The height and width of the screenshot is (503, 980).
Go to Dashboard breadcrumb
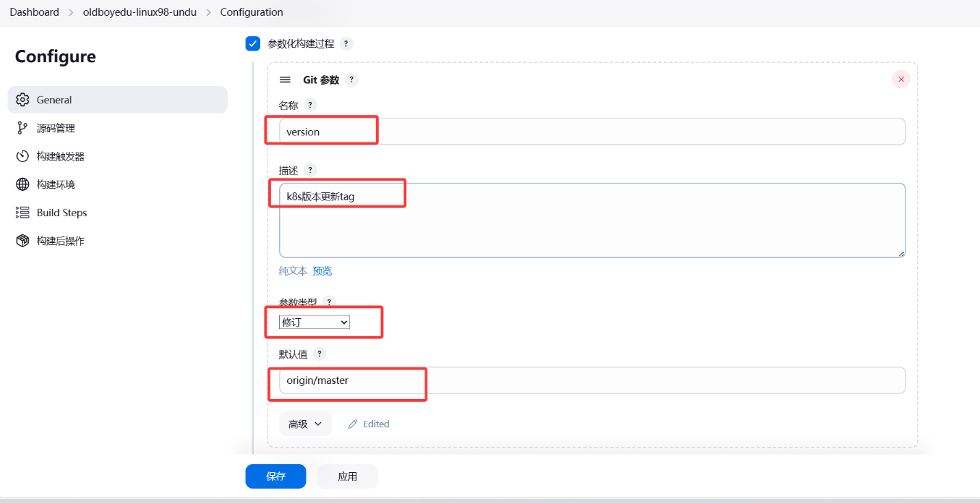click(34, 12)
